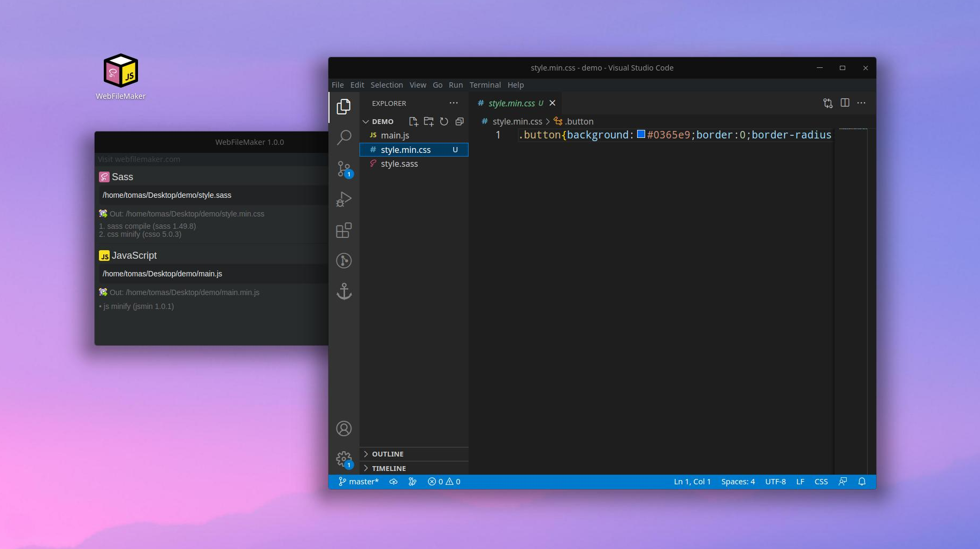Refresh the Explorer file list
The width and height of the screenshot is (980, 549).
tap(444, 121)
